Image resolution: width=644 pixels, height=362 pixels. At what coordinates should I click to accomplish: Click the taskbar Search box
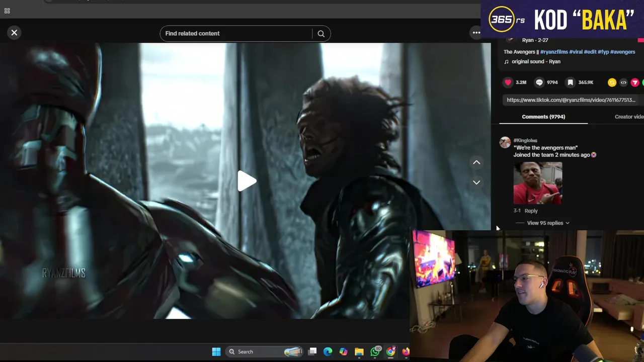coord(264,351)
